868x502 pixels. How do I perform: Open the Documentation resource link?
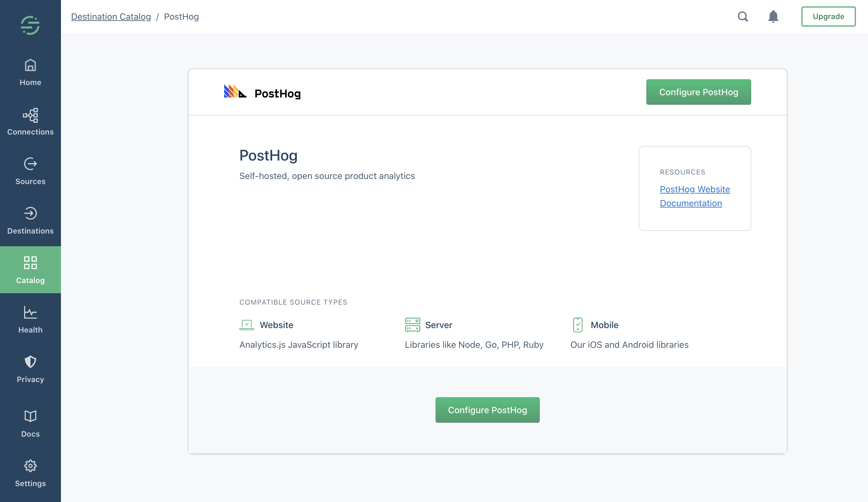point(691,203)
